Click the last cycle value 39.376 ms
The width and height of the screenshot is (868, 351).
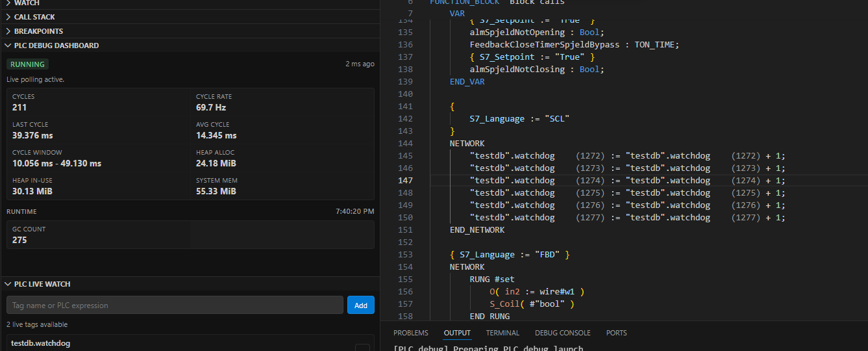click(x=32, y=135)
